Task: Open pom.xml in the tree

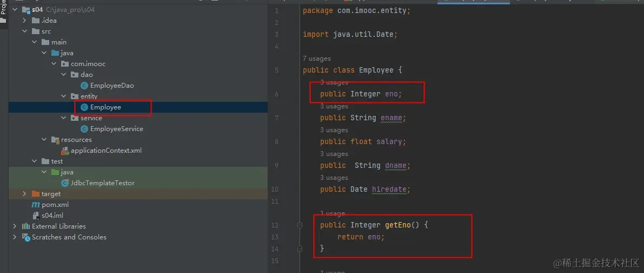Action: click(x=55, y=205)
